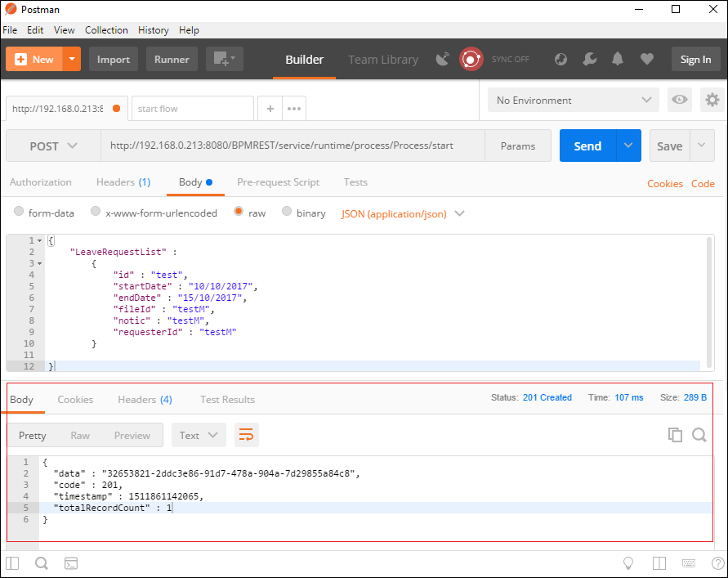Open the Params button
The image size is (728, 578).
coord(518,146)
